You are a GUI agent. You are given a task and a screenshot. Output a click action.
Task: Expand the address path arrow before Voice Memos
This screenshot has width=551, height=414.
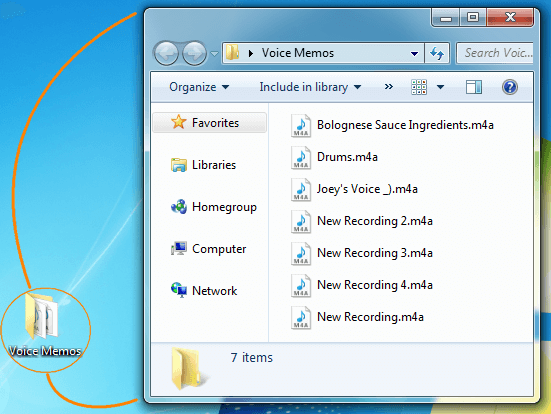pyautogui.click(x=251, y=53)
